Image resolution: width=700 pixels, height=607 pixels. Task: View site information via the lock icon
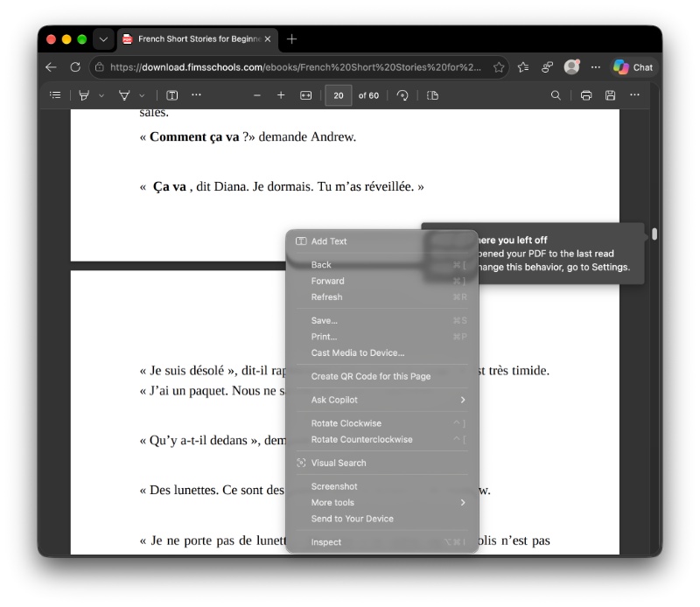[x=100, y=67]
